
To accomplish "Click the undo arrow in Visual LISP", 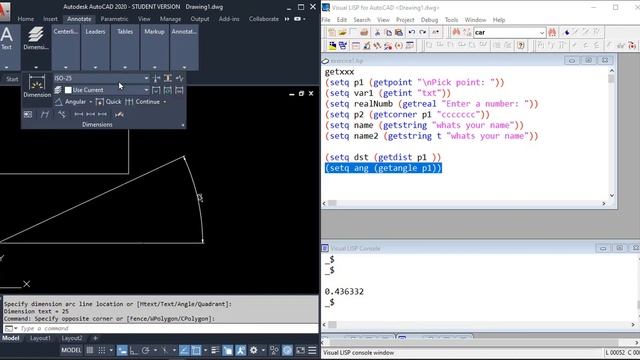I will pyautogui.click(x=412, y=32).
